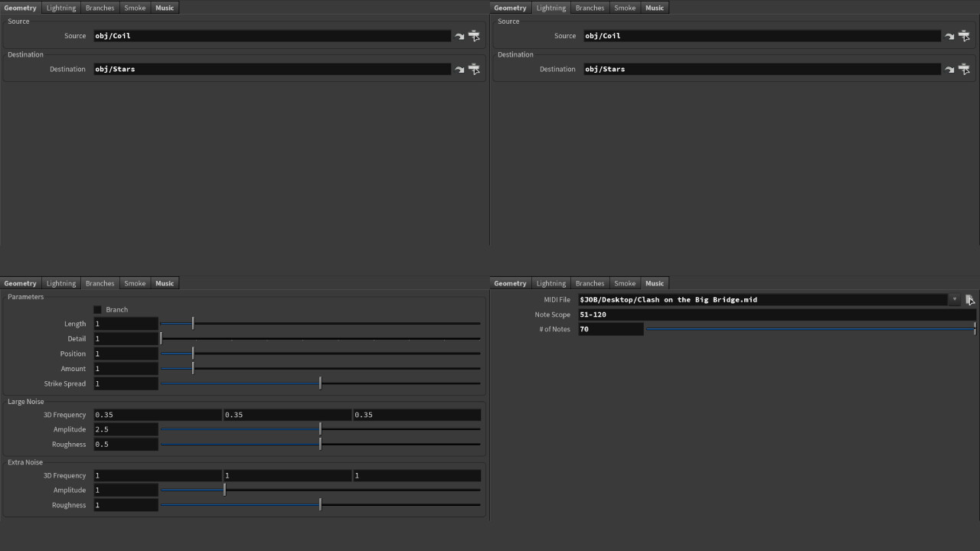Viewport: 980px width, 551px height.
Task: Open Music tab above the Parameters group
Action: click(x=165, y=283)
